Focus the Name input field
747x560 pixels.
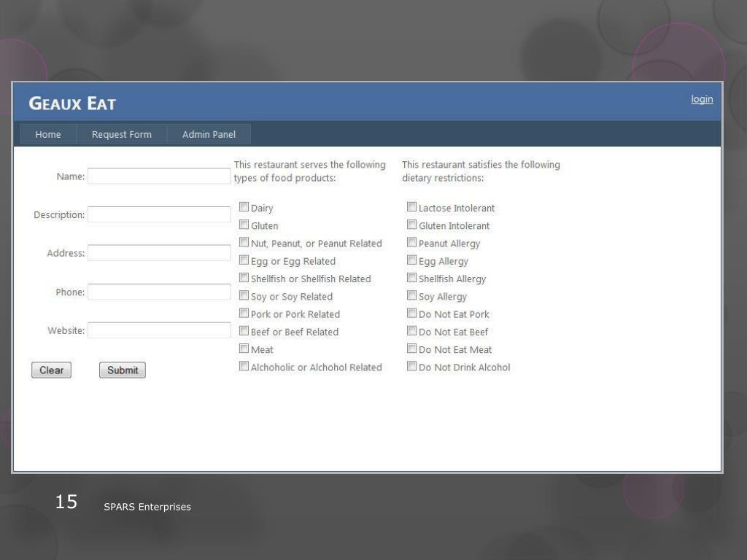(x=159, y=176)
